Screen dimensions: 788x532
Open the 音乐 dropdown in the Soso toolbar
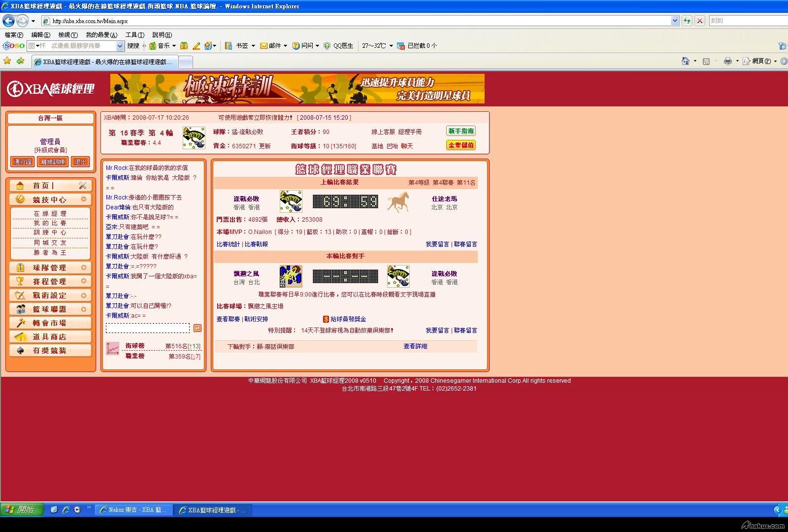[x=174, y=46]
